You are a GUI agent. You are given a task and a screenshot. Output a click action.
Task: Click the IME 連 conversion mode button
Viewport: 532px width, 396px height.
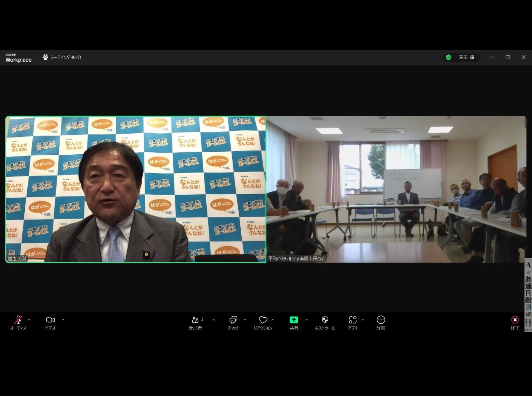coord(528,286)
